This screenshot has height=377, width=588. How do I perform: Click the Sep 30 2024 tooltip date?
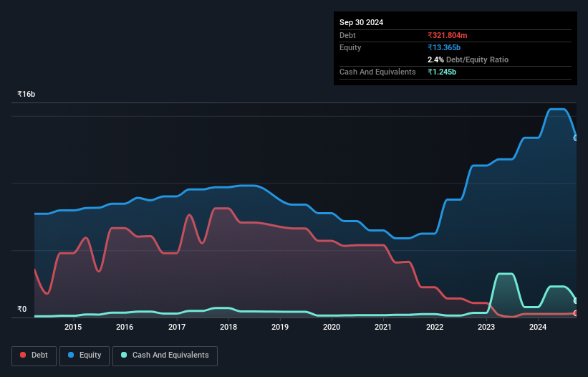click(x=362, y=22)
